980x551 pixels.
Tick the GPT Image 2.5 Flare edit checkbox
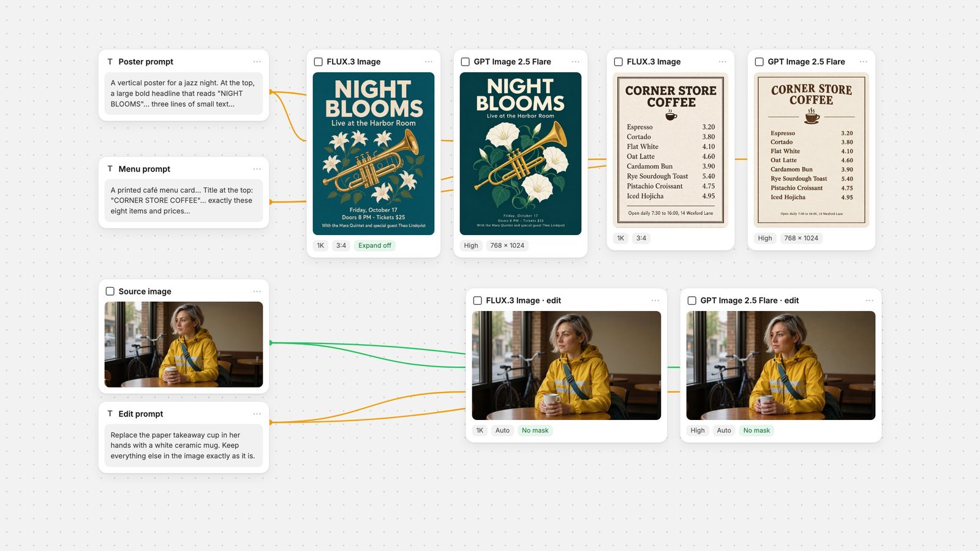click(692, 301)
